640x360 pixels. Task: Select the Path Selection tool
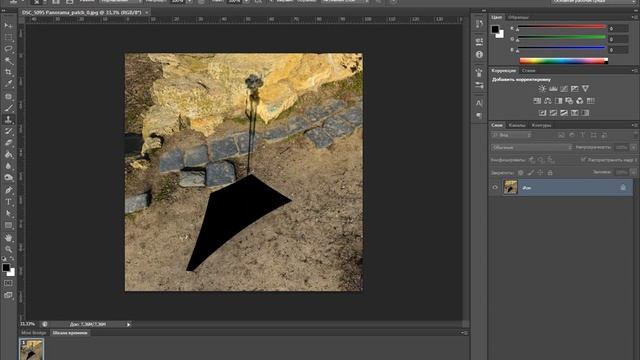click(8, 213)
